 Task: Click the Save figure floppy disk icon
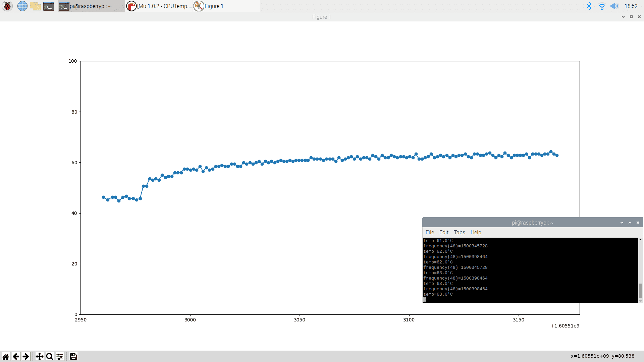point(73,356)
